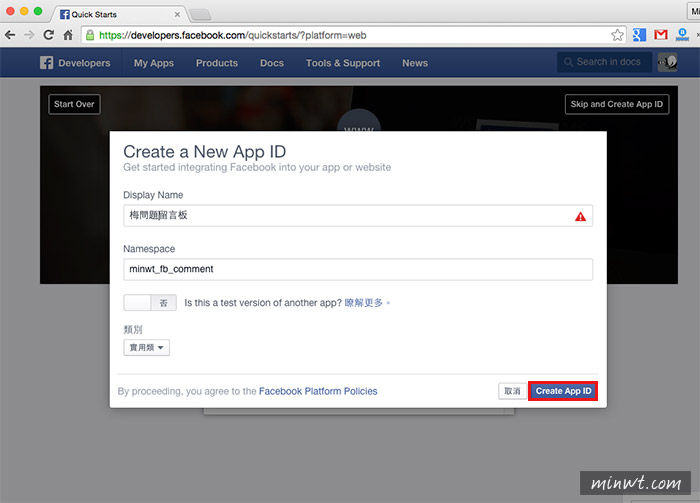
Task: Click the Facebook Developers logo
Action: click(x=75, y=63)
